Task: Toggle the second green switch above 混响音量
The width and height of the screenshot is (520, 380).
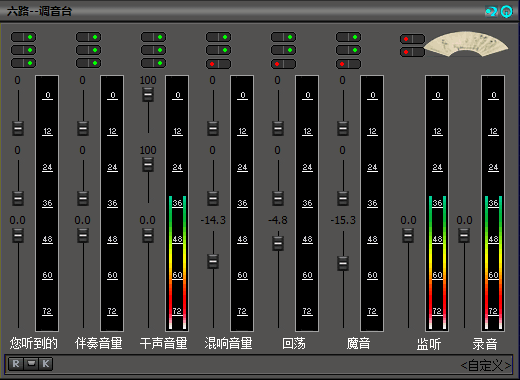Action: click(218, 50)
